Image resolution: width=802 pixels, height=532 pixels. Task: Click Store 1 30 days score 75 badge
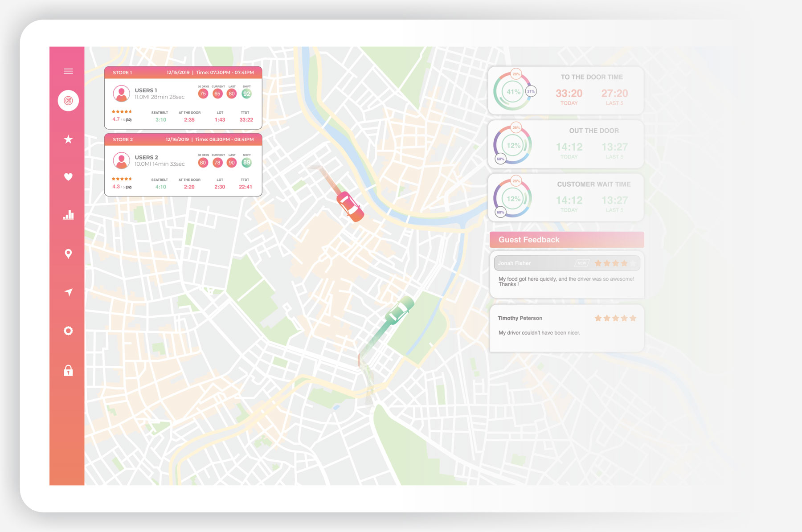pos(203,94)
